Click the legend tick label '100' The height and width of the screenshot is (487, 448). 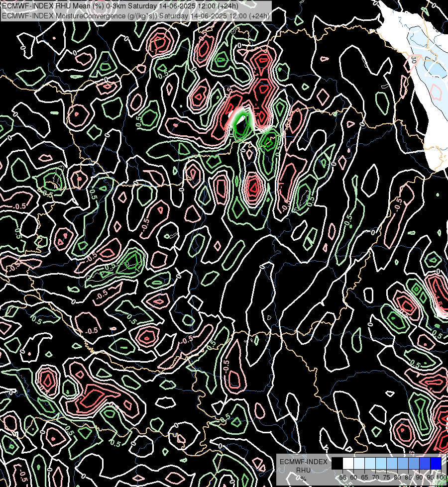[442, 478]
